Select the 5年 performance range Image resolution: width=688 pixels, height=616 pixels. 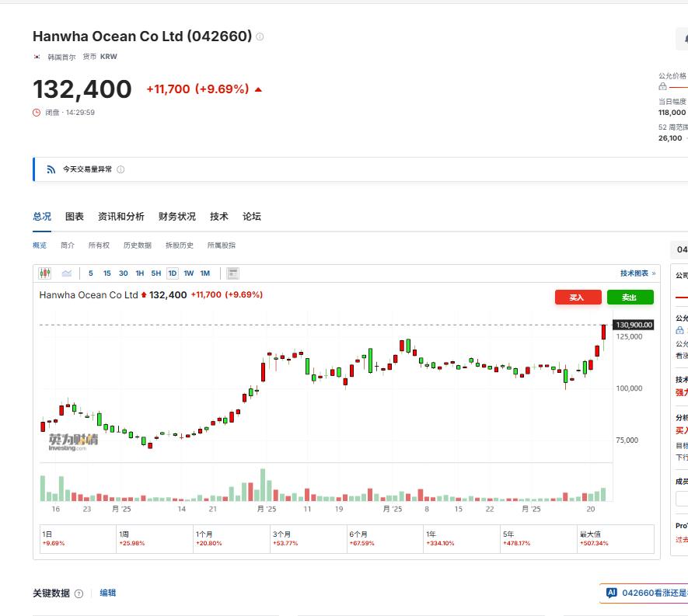pyautogui.click(x=539, y=539)
